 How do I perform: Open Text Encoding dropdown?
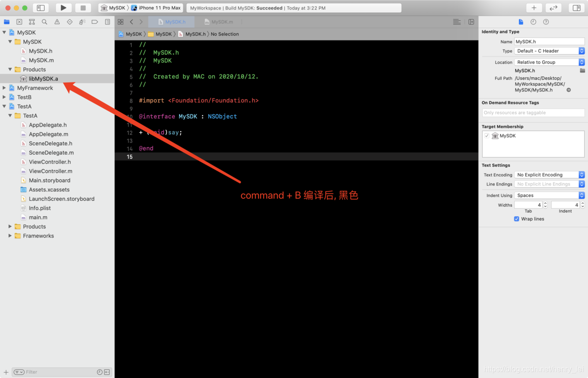coord(550,175)
